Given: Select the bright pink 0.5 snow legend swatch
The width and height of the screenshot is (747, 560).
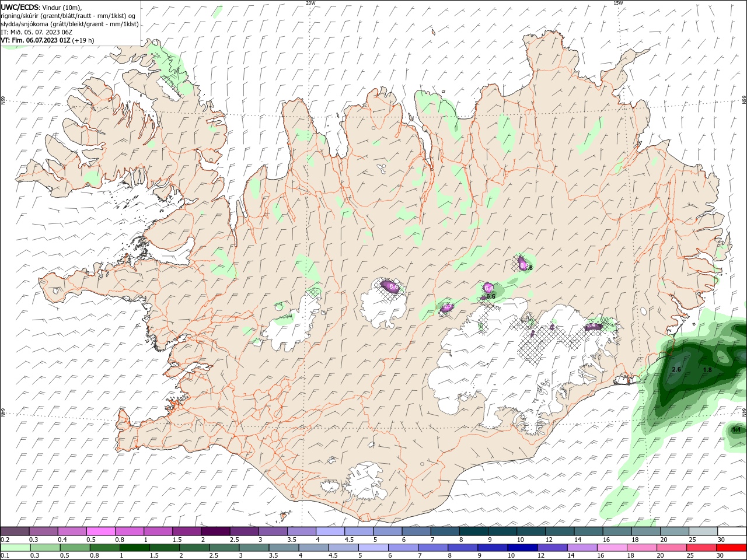Looking at the screenshot, I should 100,531.
